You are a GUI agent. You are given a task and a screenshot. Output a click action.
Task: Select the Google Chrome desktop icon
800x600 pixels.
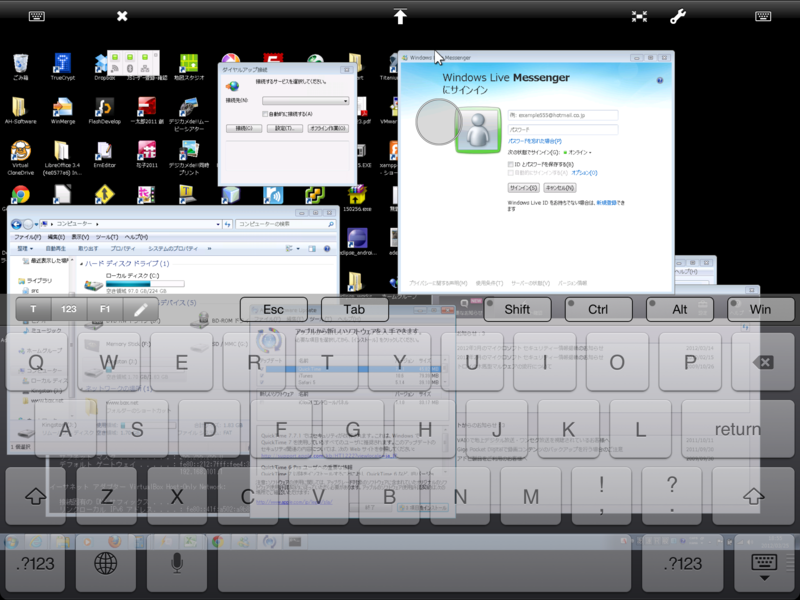tap(20, 195)
